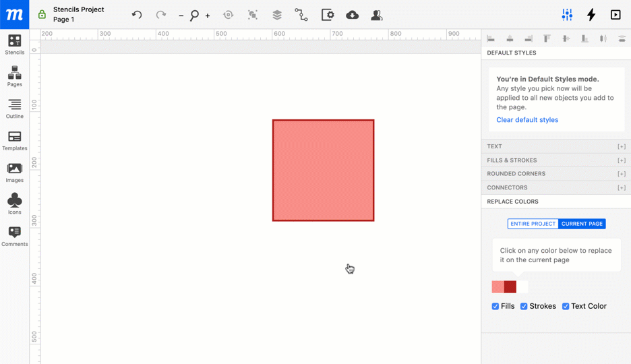The width and height of the screenshot is (631, 364).
Task: Click the Replace Colors section header
Action: click(556, 202)
